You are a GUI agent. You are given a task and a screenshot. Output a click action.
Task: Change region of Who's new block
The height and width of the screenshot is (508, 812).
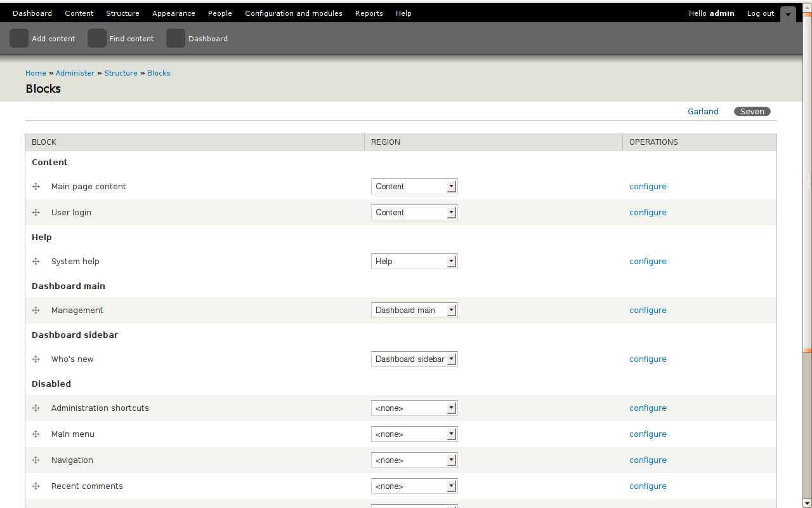[x=414, y=359]
